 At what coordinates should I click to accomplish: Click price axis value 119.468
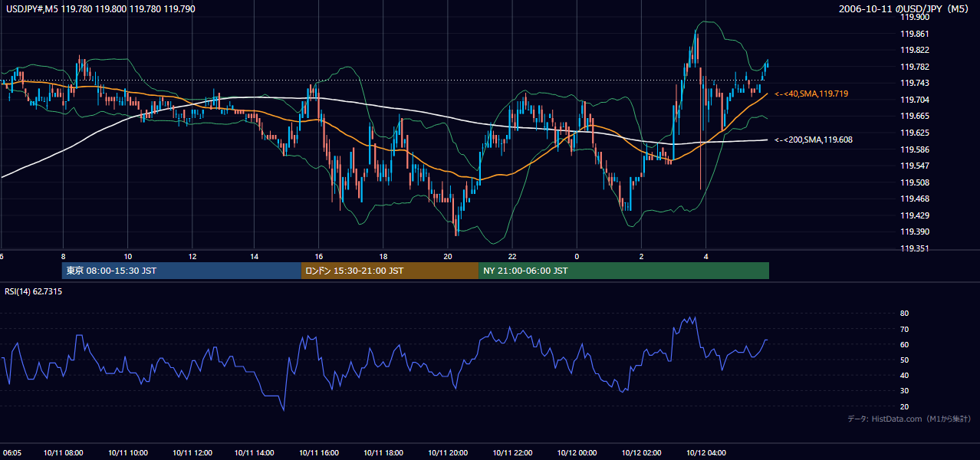pyautogui.click(x=913, y=199)
